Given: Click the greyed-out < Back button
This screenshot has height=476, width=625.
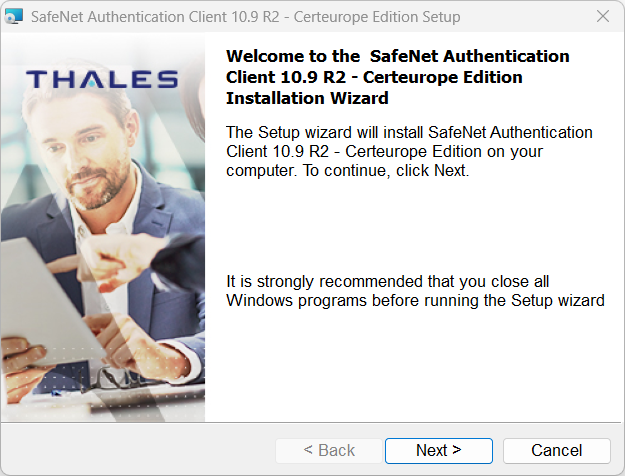Looking at the screenshot, I should pyautogui.click(x=329, y=450).
